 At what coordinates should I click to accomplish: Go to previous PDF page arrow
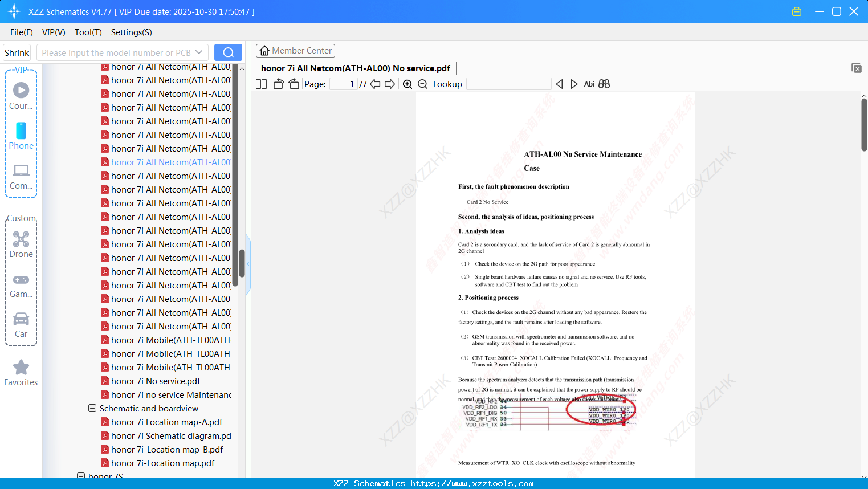point(375,84)
